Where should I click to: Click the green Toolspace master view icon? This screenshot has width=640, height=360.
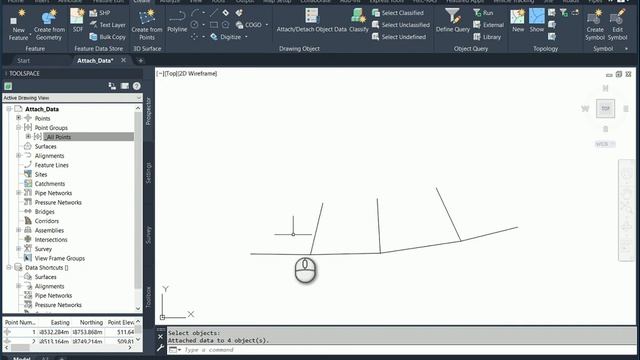click(x=8, y=86)
